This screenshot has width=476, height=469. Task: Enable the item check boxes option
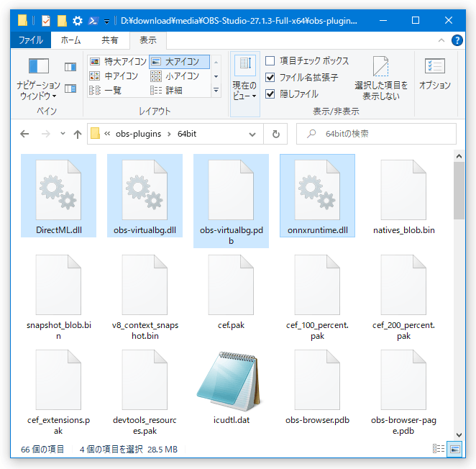point(270,60)
